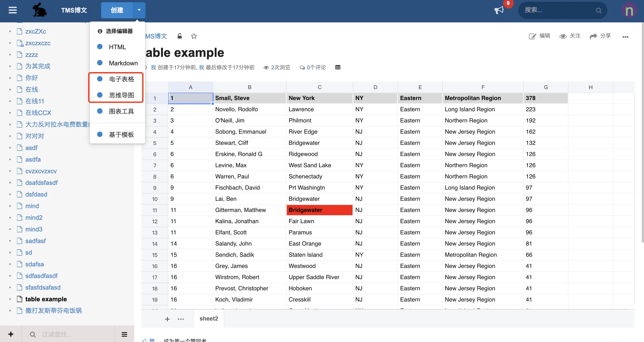Screen dimensions: 644x342
Task: Select column header F
Action: 483,87
